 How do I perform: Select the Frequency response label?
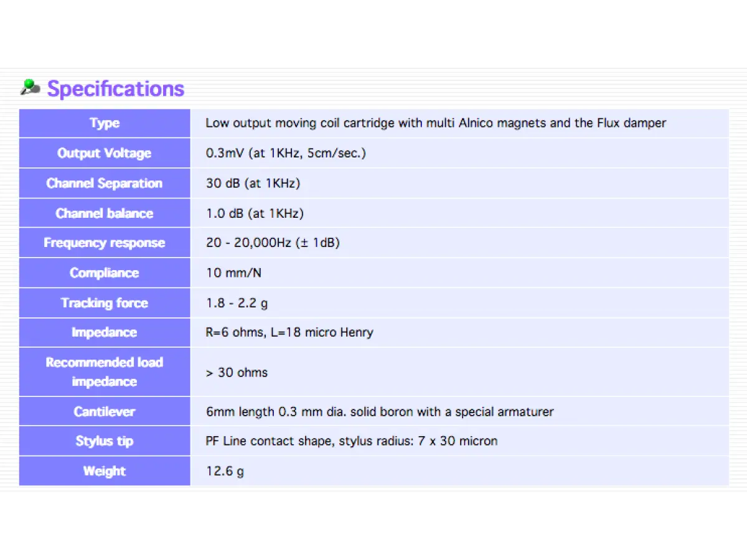105,243
